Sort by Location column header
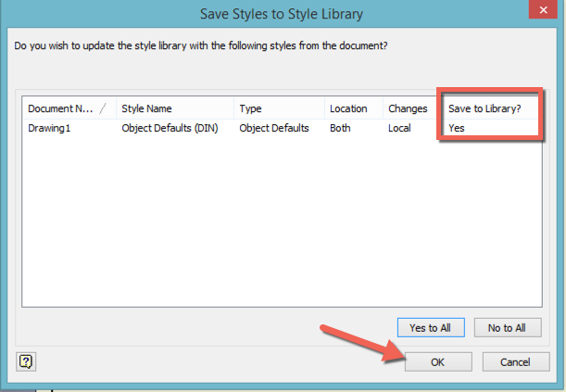 click(348, 108)
